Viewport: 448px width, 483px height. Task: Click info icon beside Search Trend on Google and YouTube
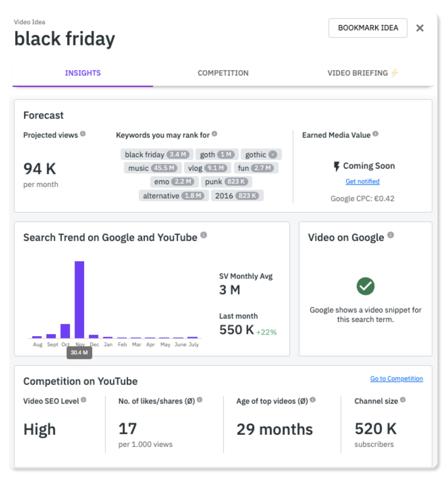tap(204, 235)
